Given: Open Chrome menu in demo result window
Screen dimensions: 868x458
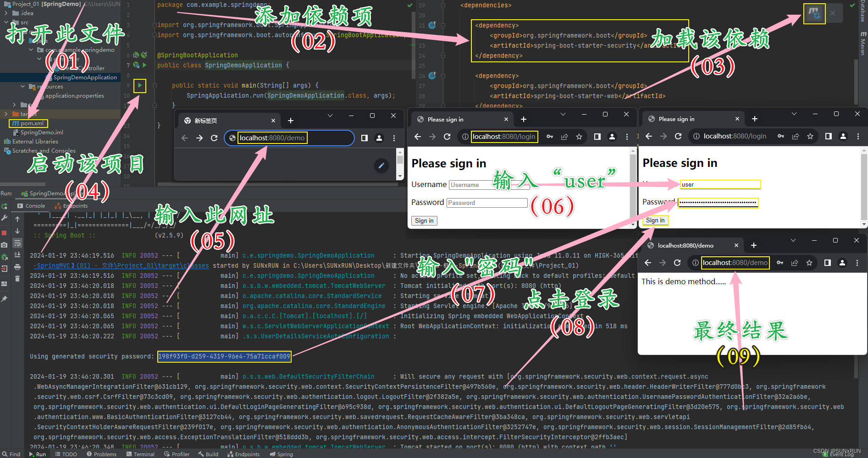Looking at the screenshot, I should (x=857, y=263).
